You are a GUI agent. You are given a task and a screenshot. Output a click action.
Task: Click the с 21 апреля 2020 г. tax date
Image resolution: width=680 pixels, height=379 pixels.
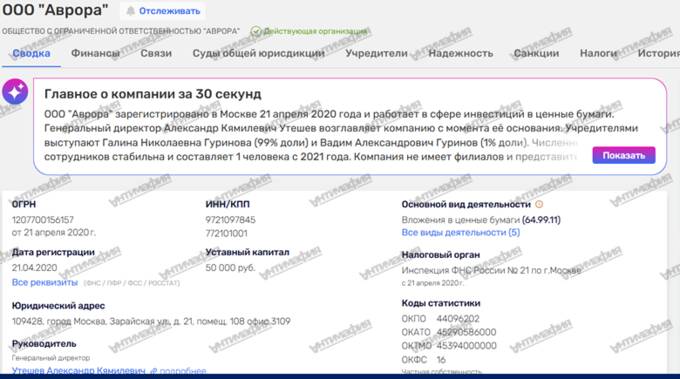432,283
